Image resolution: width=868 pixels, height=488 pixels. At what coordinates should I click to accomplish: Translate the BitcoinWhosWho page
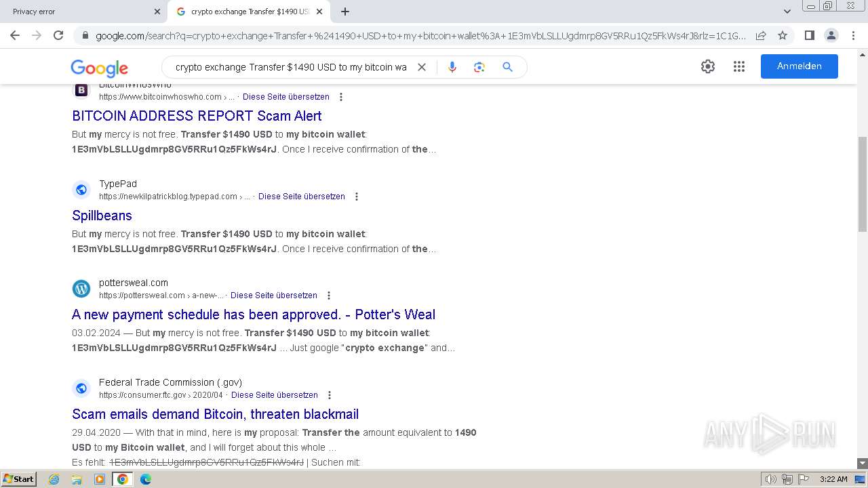point(286,97)
